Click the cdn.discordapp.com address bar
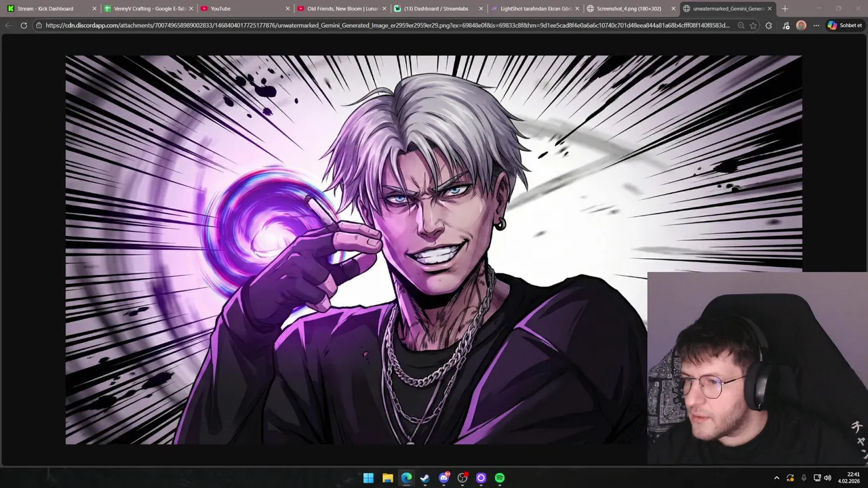Screen dimensions: 868x488 387,25
